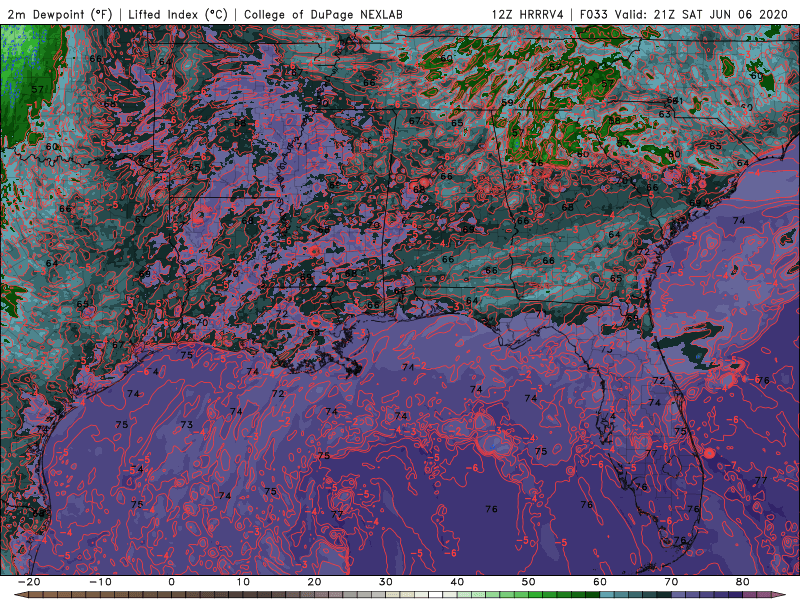
Task: Click the 10 value on the color scale
Action: click(x=243, y=582)
